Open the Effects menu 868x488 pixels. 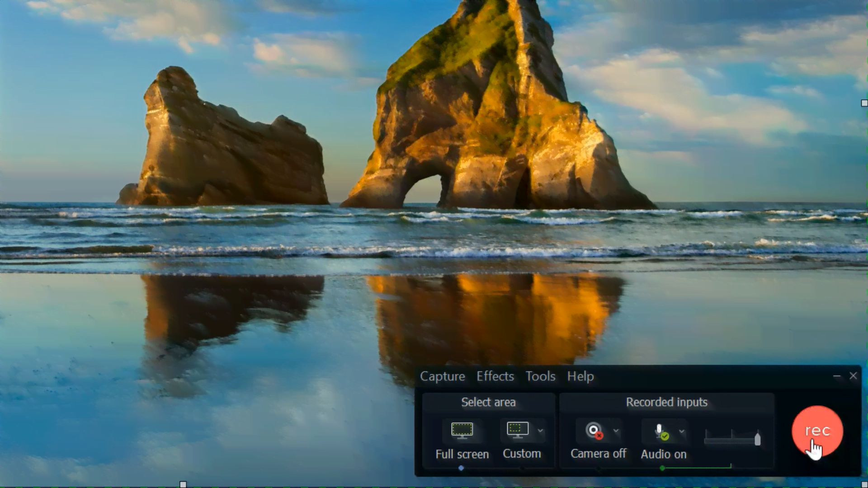[x=495, y=376]
